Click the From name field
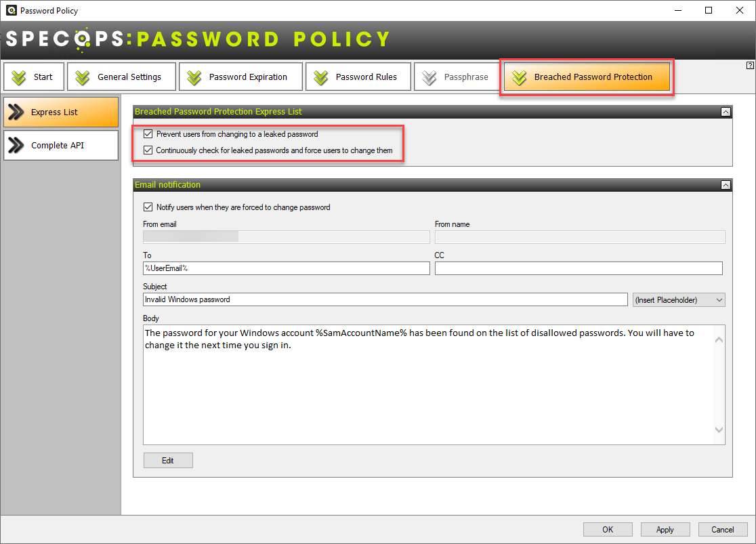 coord(580,237)
